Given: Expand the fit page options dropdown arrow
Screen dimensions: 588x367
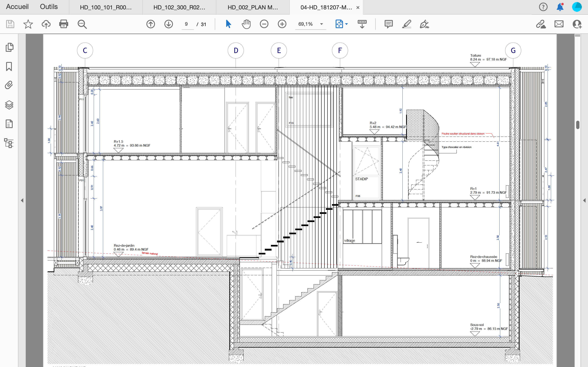Looking at the screenshot, I should pyautogui.click(x=347, y=24).
